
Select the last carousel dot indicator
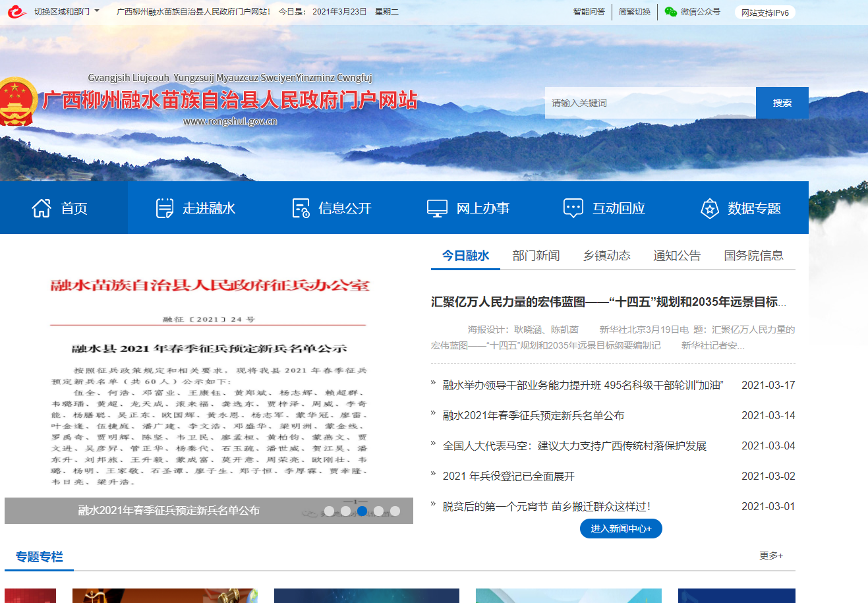click(395, 511)
